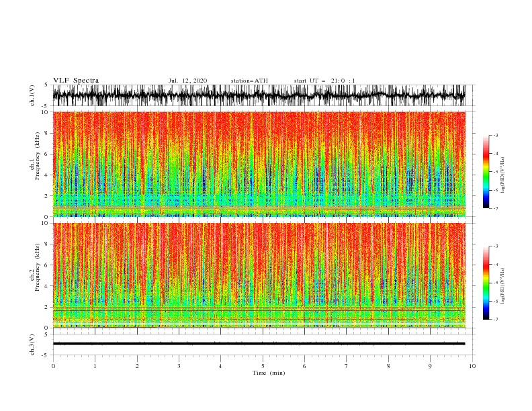This screenshot has width=532, height=411.
Task: Click the ch.1 PSD color bar
Action: [486, 172]
